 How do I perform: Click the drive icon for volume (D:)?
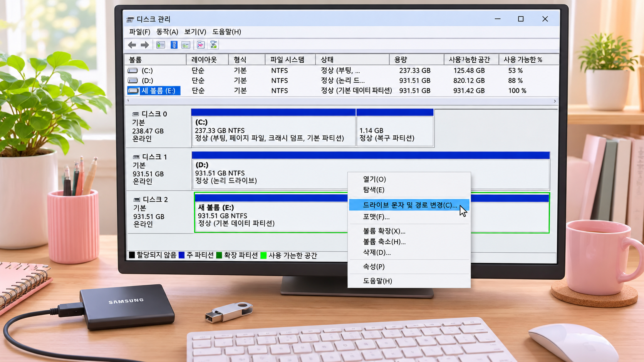point(133,80)
